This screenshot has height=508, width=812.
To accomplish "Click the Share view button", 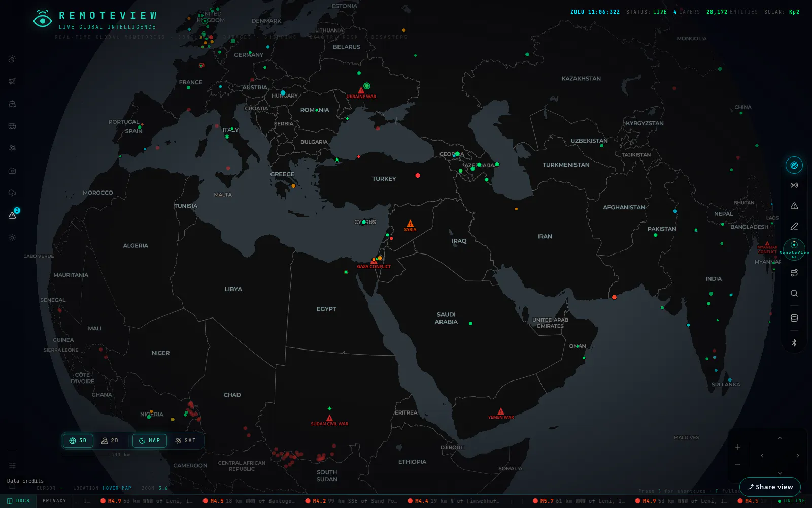I will [x=770, y=487].
